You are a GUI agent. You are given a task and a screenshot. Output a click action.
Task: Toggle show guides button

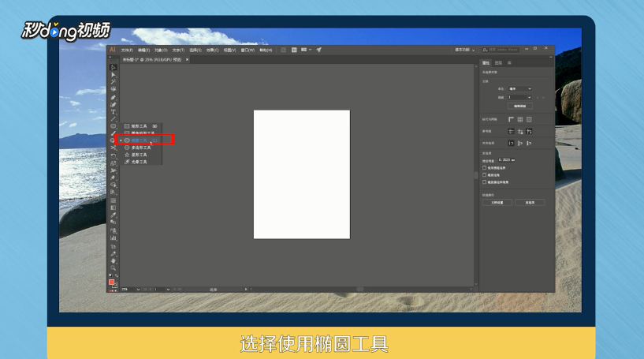point(511,131)
